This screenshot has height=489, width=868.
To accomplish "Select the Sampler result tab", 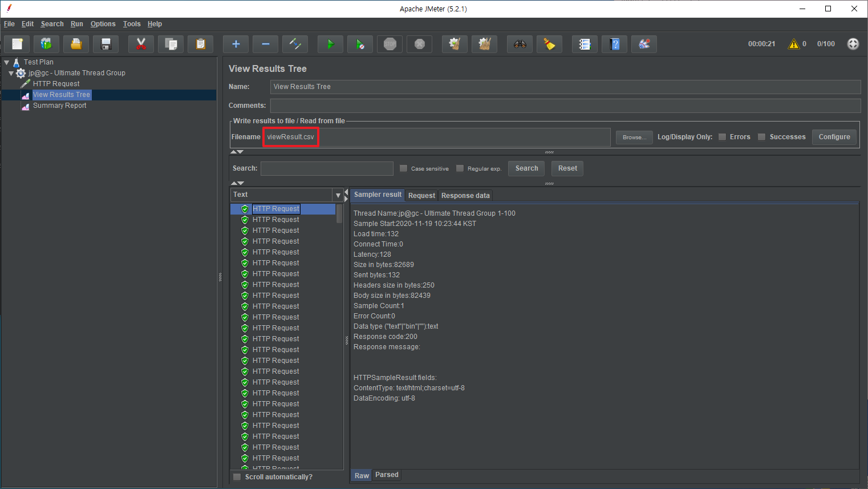I will click(378, 195).
